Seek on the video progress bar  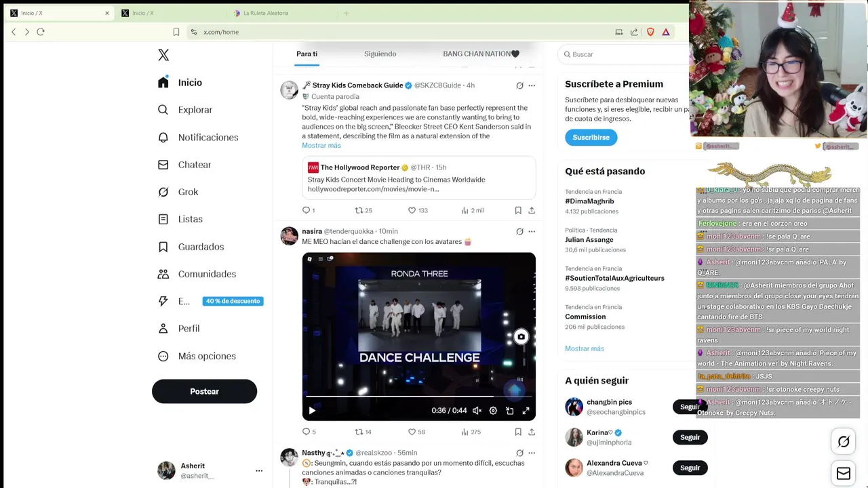tap(418, 396)
